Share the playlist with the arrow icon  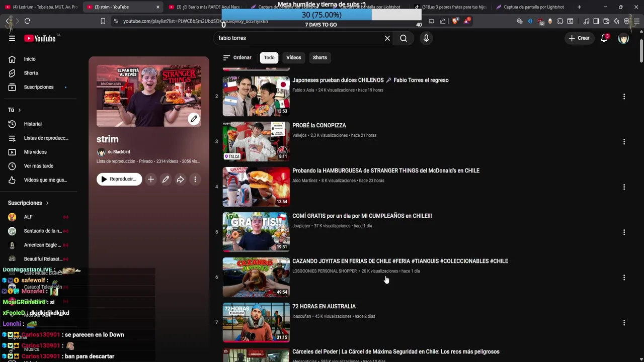tap(180, 179)
